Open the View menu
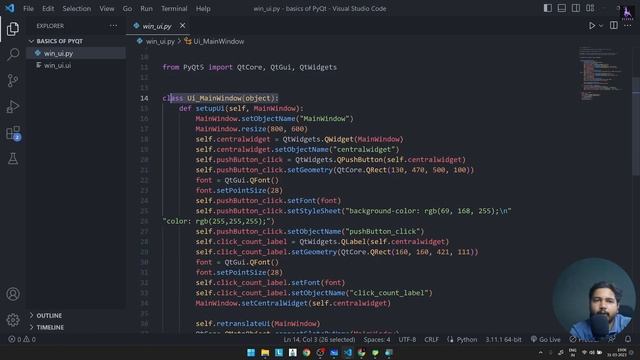Screen dimensions: 640x360 (x=107, y=8)
